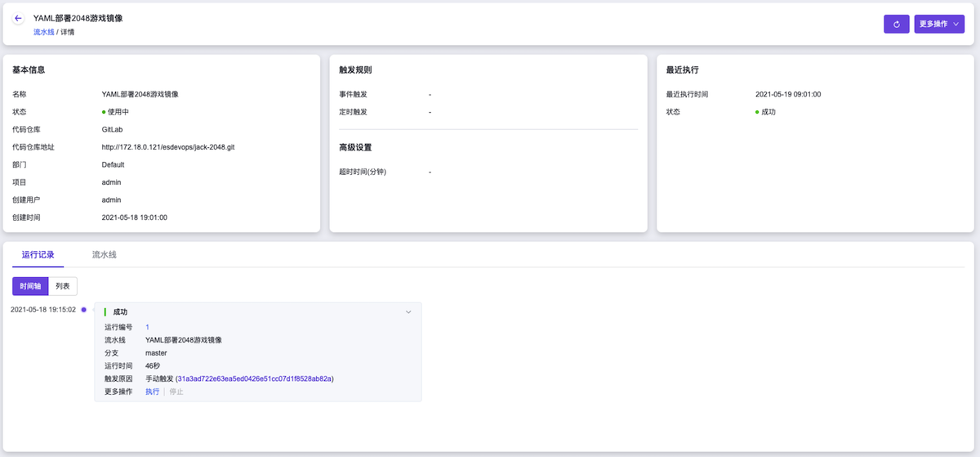The height and width of the screenshot is (457, 980).
Task: Click 执行 to run the pipeline
Action: (x=152, y=392)
